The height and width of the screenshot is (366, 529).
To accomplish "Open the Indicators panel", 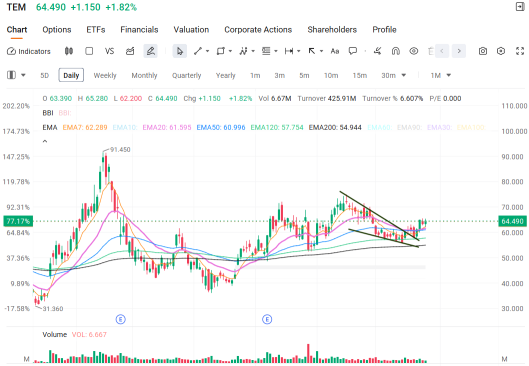I will 29,51.
